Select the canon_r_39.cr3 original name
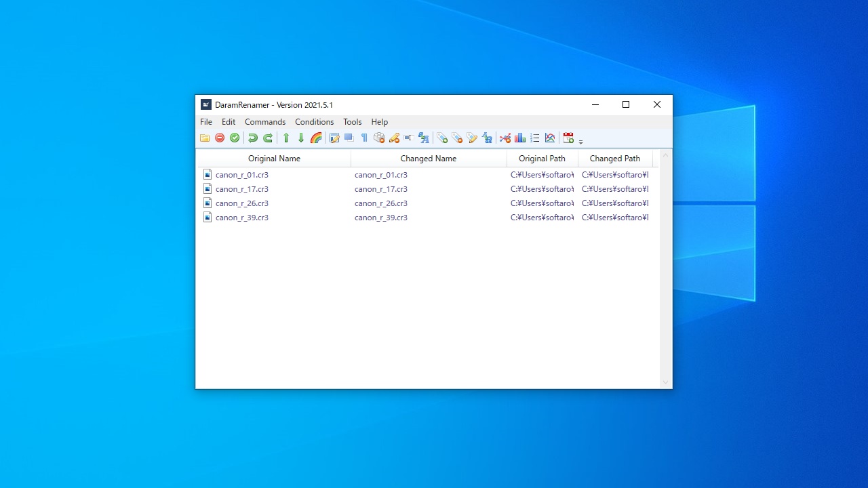The height and width of the screenshot is (488, 868). point(242,218)
